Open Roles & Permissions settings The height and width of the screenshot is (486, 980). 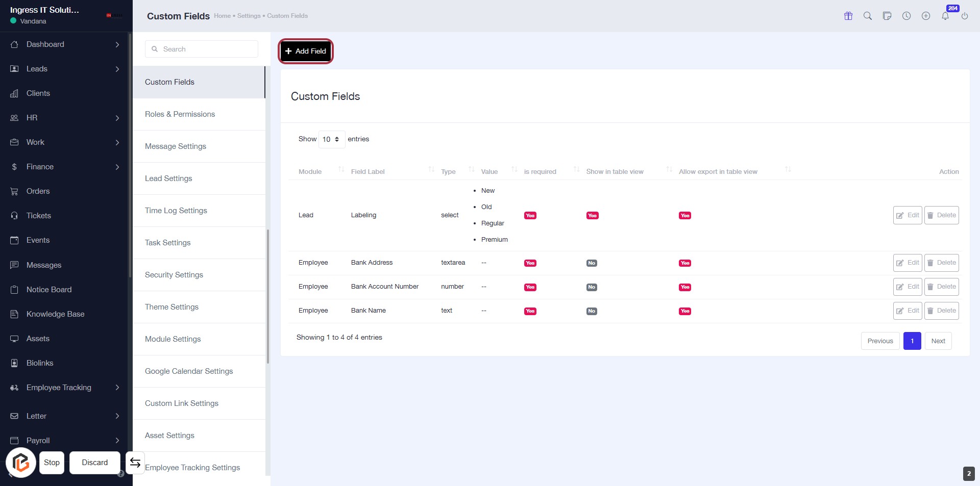[180, 114]
